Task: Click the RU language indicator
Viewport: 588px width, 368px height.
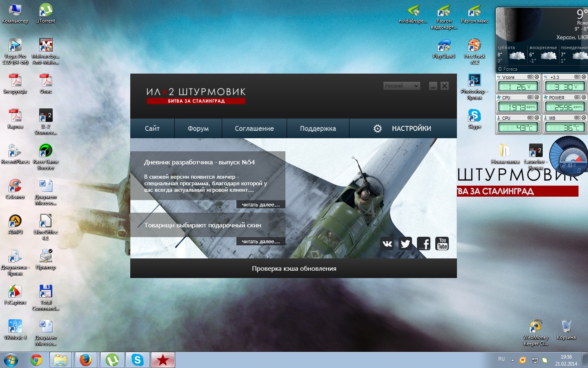Action: [501, 359]
